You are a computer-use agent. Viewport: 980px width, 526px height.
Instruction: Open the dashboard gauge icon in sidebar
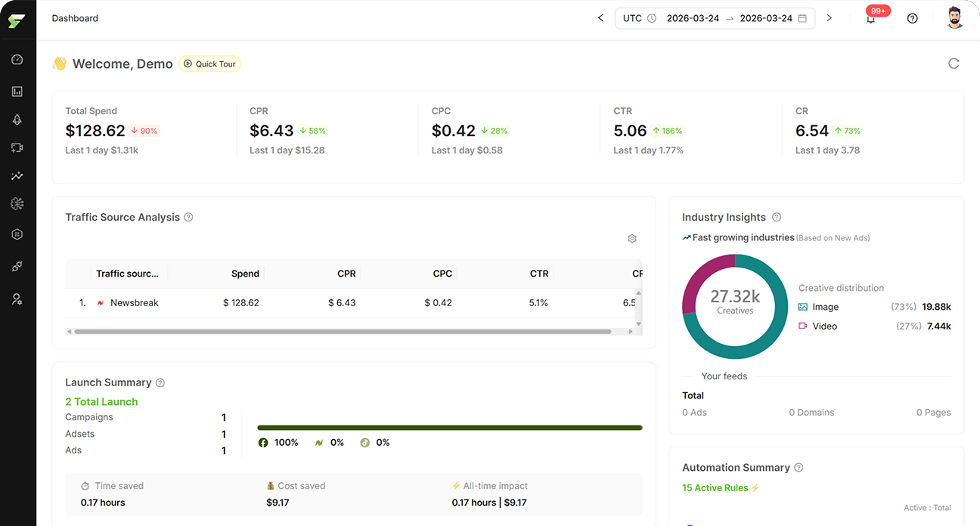(17, 60)
